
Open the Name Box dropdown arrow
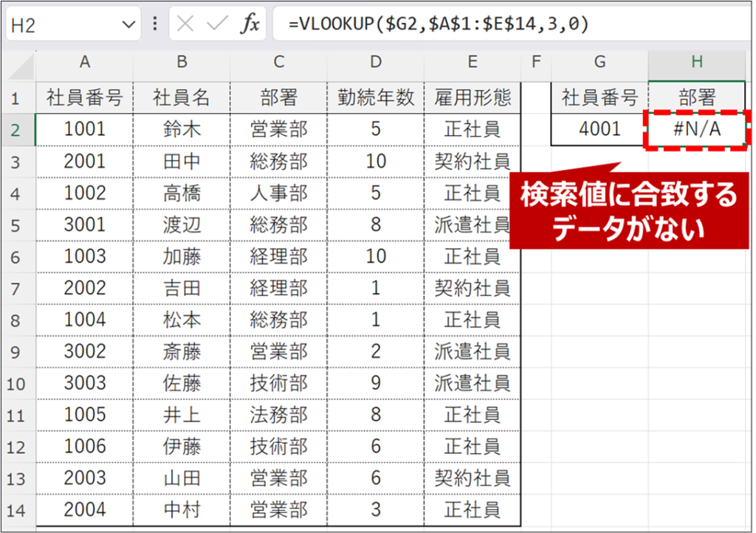click(x=128, y=24)
